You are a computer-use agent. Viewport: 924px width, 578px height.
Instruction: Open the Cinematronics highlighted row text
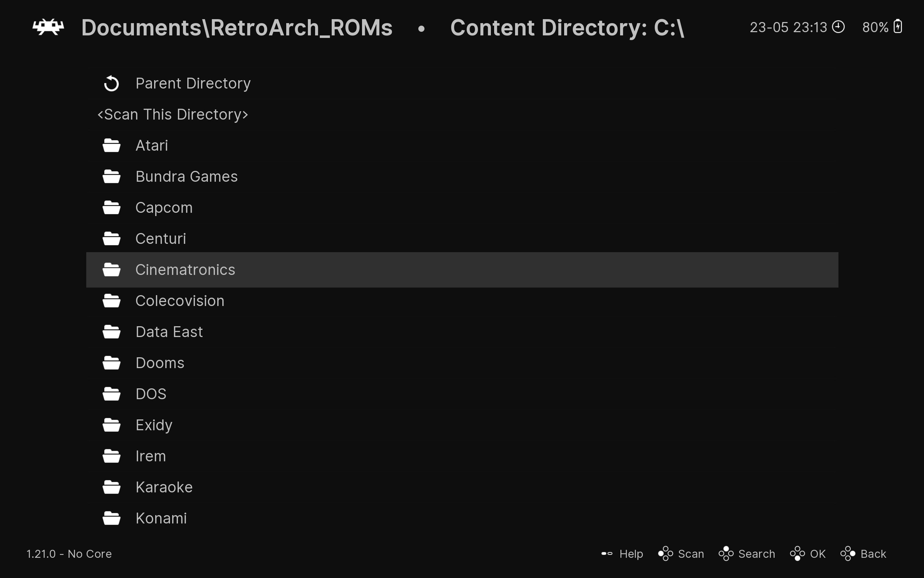tap(185, 269)
